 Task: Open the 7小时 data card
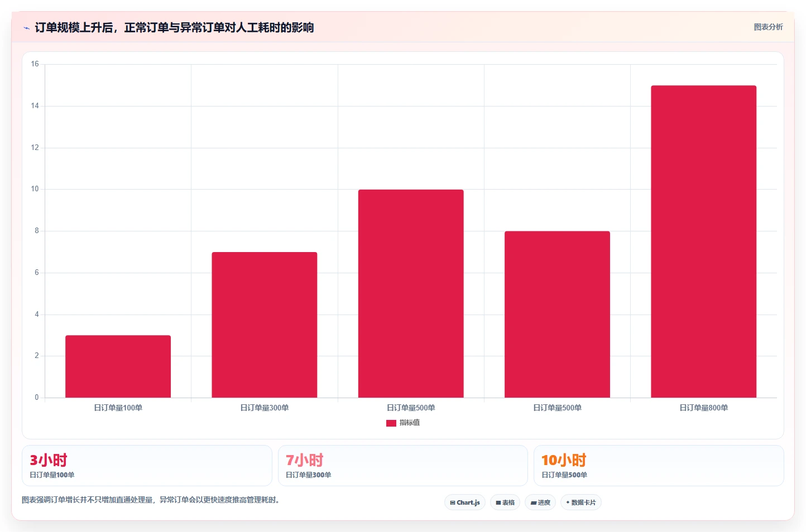[403, 466]
